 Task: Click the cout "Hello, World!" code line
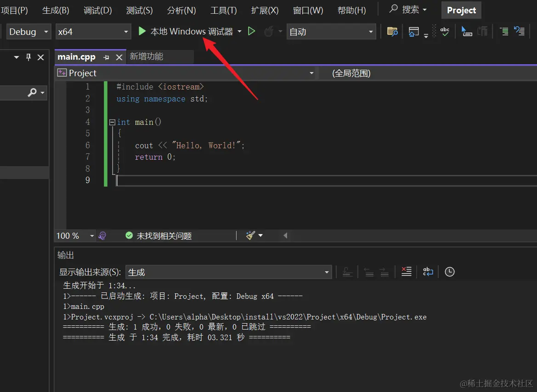click(190, 146)
